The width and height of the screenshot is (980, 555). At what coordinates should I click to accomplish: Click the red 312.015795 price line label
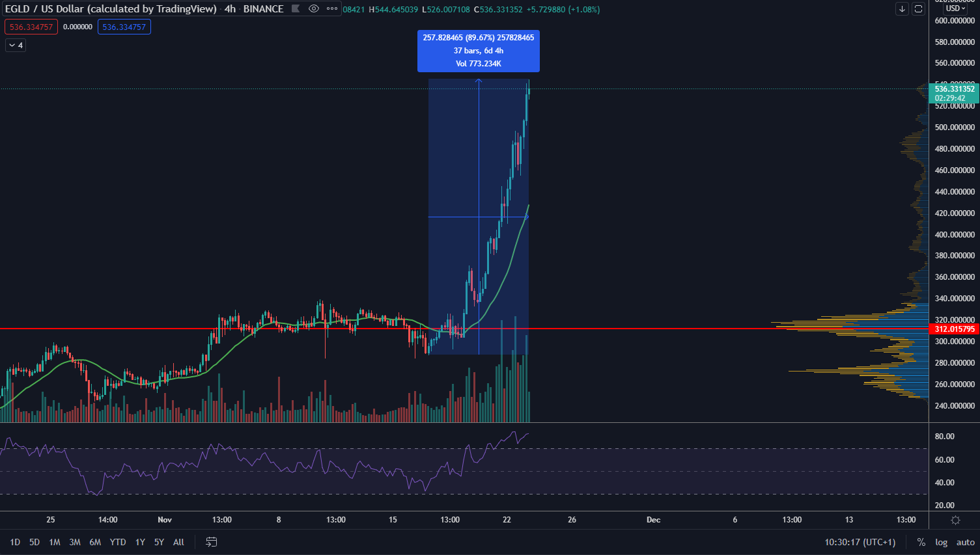tap(955, 329)
